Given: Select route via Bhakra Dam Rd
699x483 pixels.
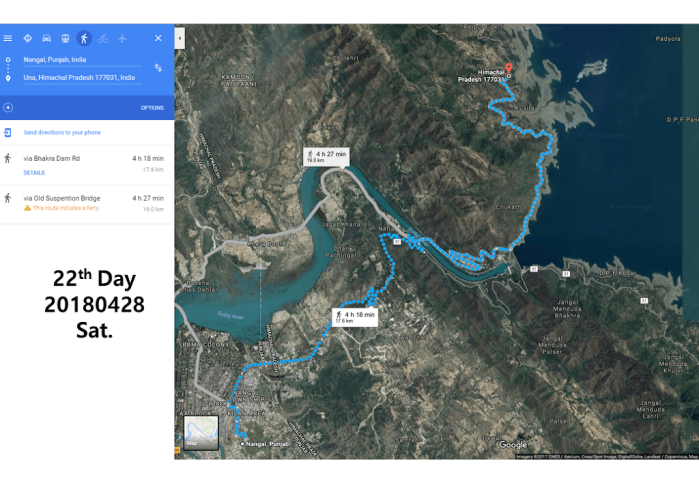Looking at the screenshot, I should [87, 165].
